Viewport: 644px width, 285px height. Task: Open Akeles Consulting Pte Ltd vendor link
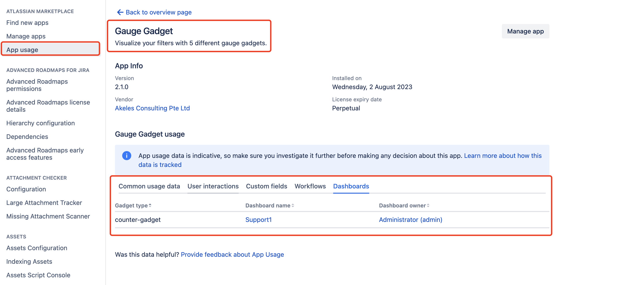pos(152,108)
